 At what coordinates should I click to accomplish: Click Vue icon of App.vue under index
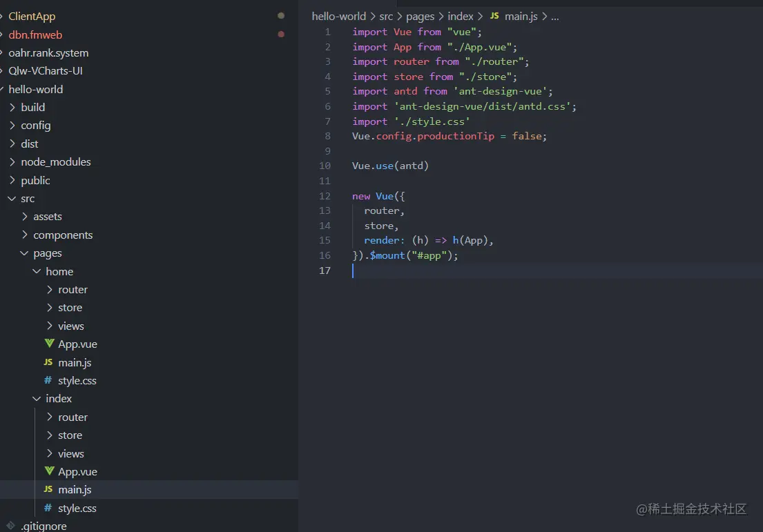[x=49, y=471]
